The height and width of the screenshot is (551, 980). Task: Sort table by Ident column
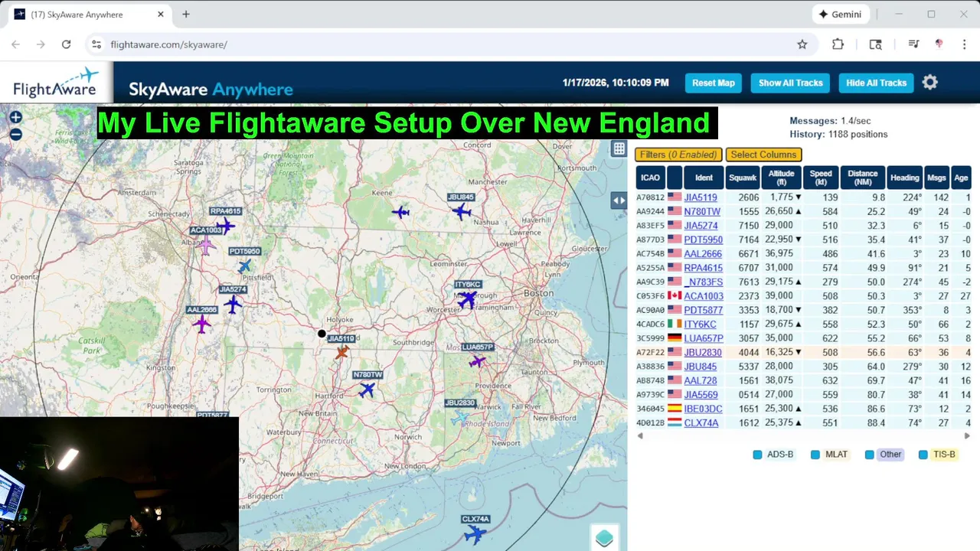[704, 178]
